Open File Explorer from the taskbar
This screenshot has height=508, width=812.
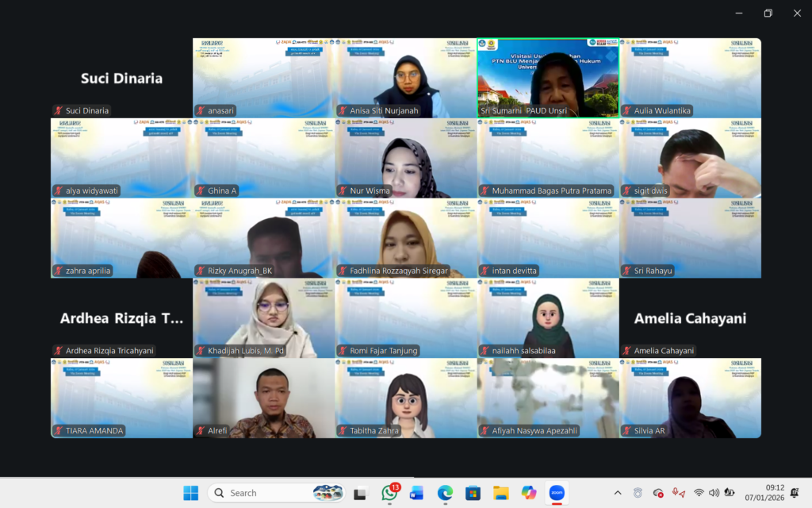[x=500, y=493]
